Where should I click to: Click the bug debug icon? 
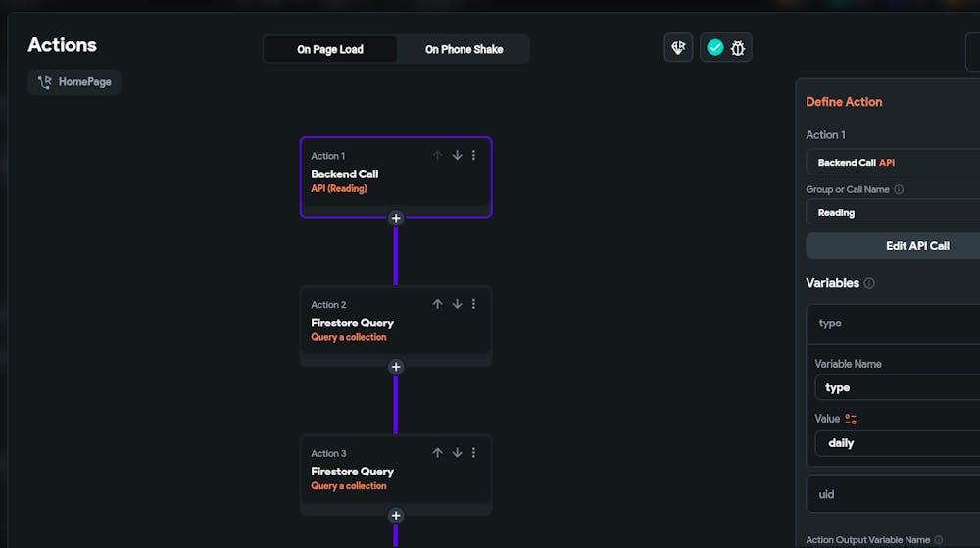coord(738,47)
